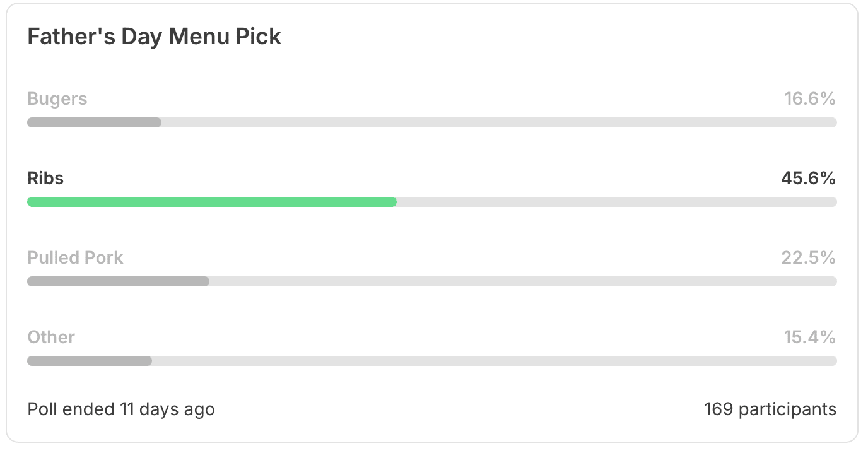Image resolution: width=868 pixels, height=453 pixels.
Task: Click the empty poll card area beside the title
Action: click(561, 37)
